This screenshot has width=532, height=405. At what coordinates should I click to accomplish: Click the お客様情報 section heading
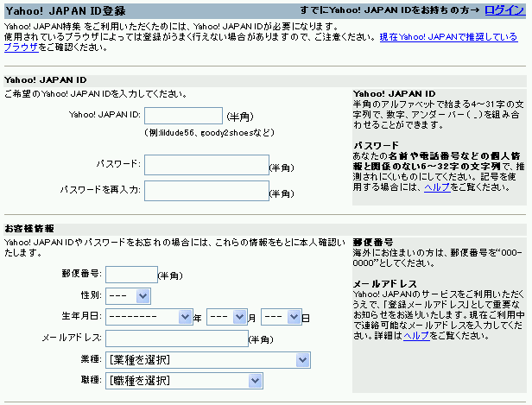(29, 229)
